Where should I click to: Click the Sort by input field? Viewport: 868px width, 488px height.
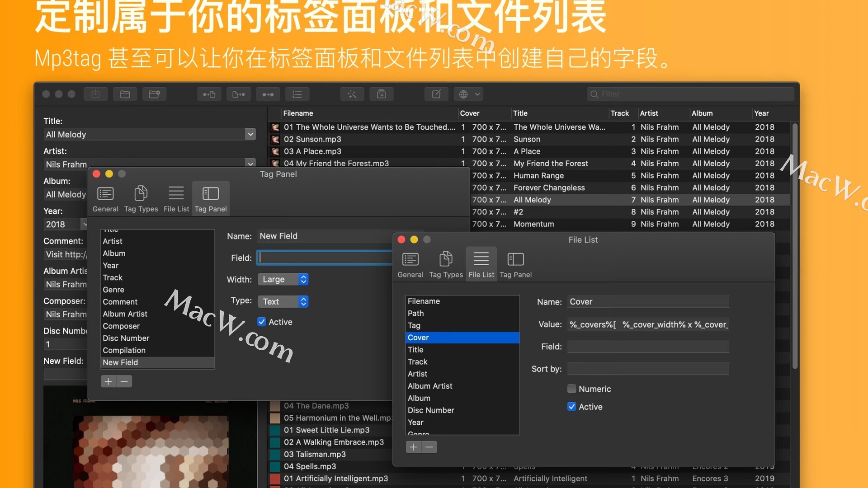pos(648,369)
